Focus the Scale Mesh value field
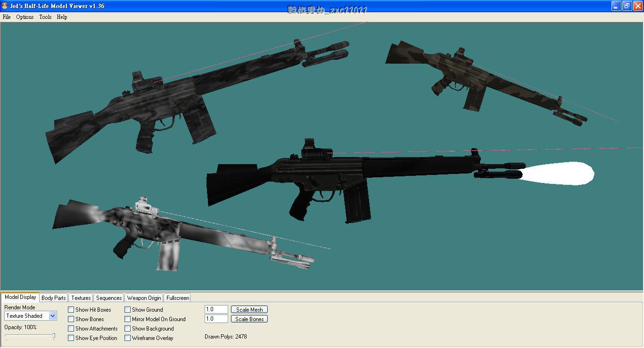 [x=216, y=309]
